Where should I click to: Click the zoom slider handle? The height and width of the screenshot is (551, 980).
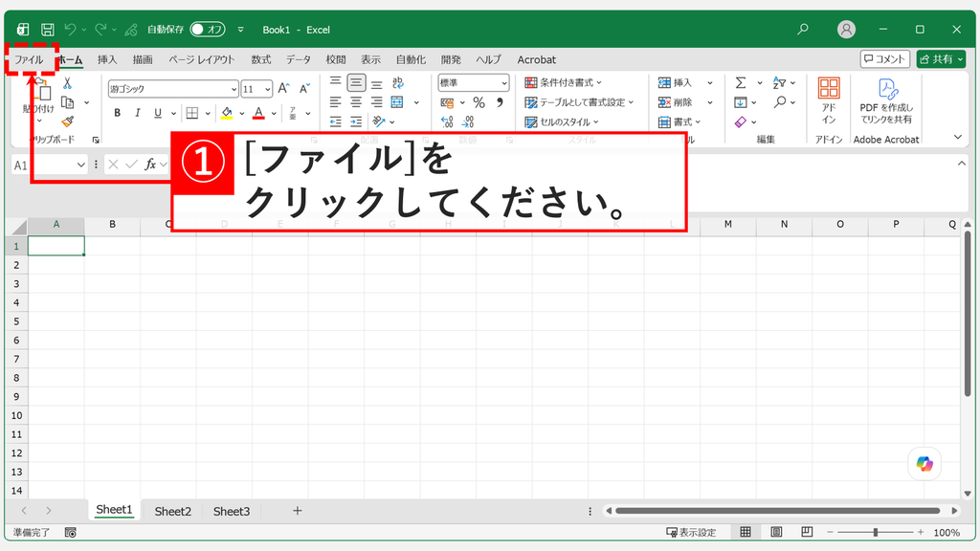click(x=876, y=532)
